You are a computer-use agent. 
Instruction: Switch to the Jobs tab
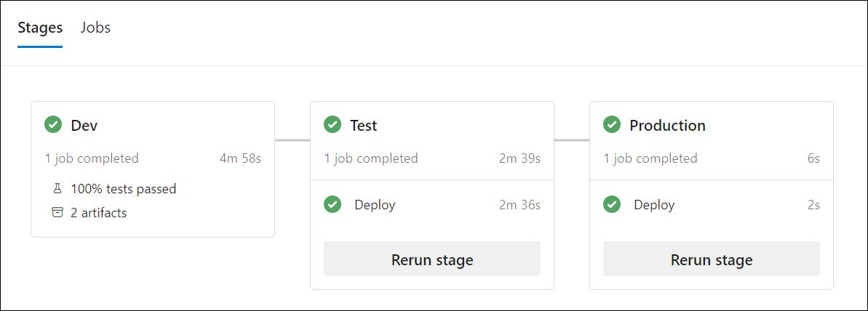tap(95, 28)
